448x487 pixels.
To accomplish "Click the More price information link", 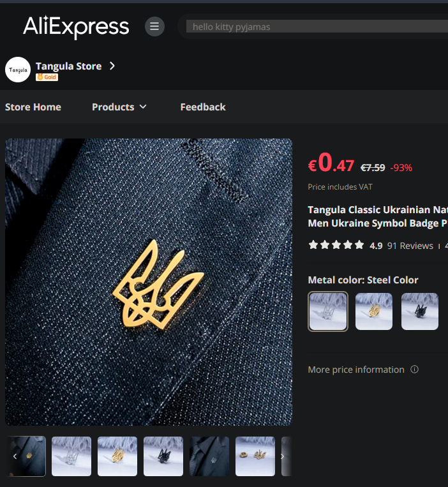I will point(356,370).
